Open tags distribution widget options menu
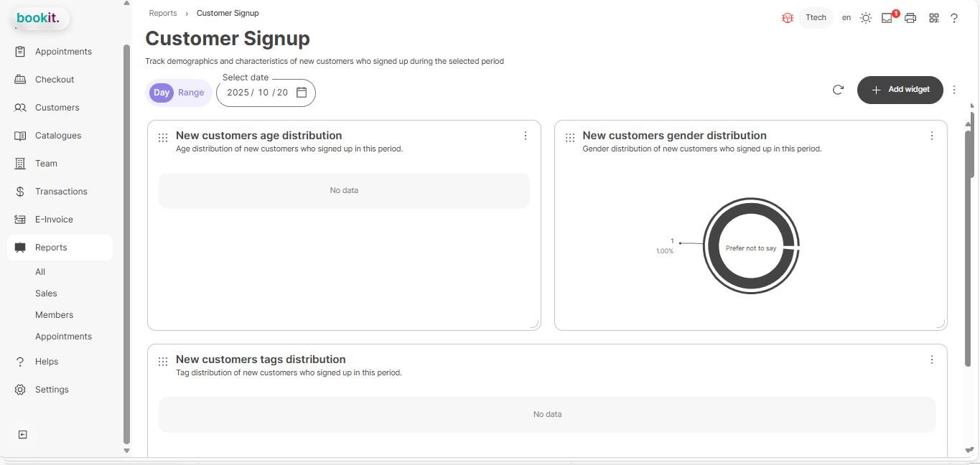 (x=932, y=360)
